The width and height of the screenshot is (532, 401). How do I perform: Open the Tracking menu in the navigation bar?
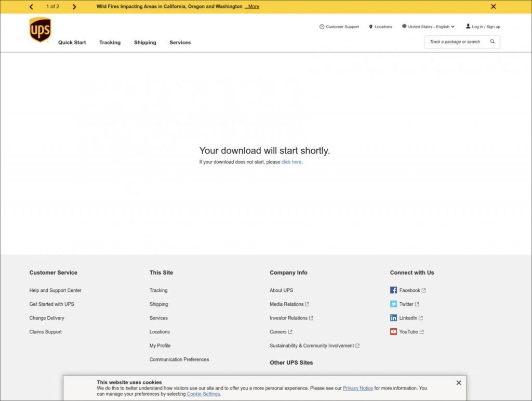point(110,43)
